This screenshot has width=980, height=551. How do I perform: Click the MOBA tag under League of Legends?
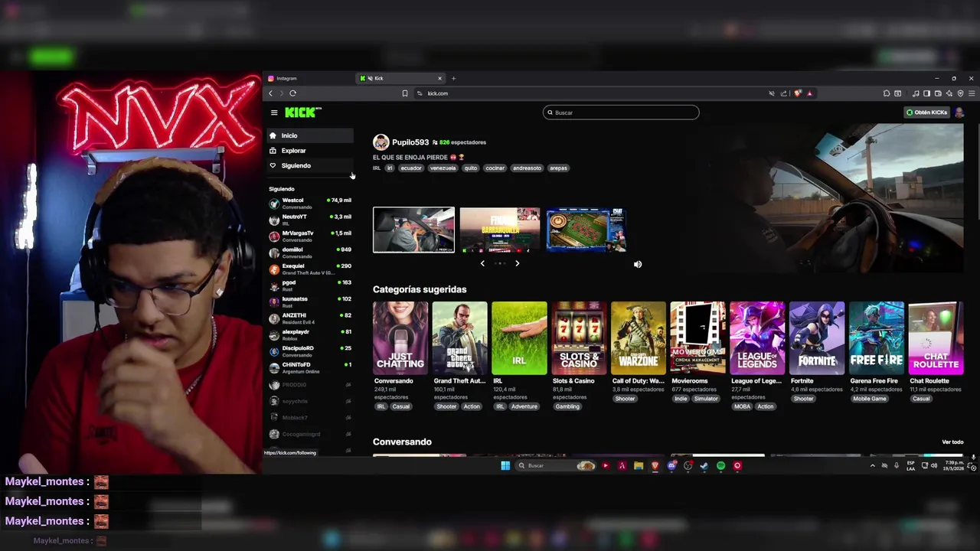743,406
